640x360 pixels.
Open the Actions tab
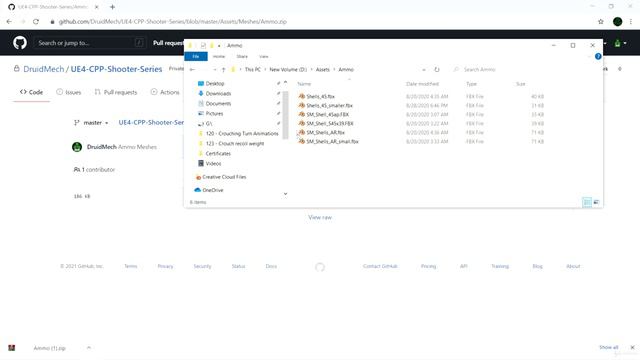(x=165, y=92)
